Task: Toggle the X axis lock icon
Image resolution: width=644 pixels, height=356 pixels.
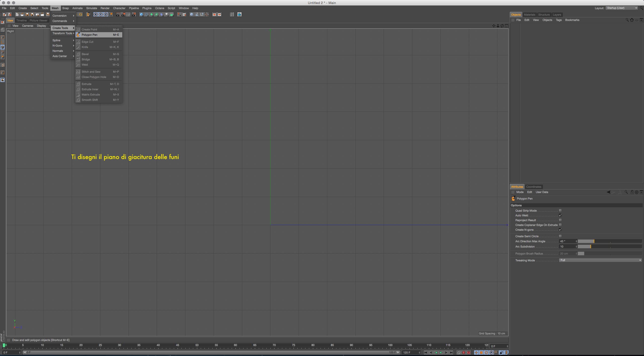Action: tap(96, 15)
